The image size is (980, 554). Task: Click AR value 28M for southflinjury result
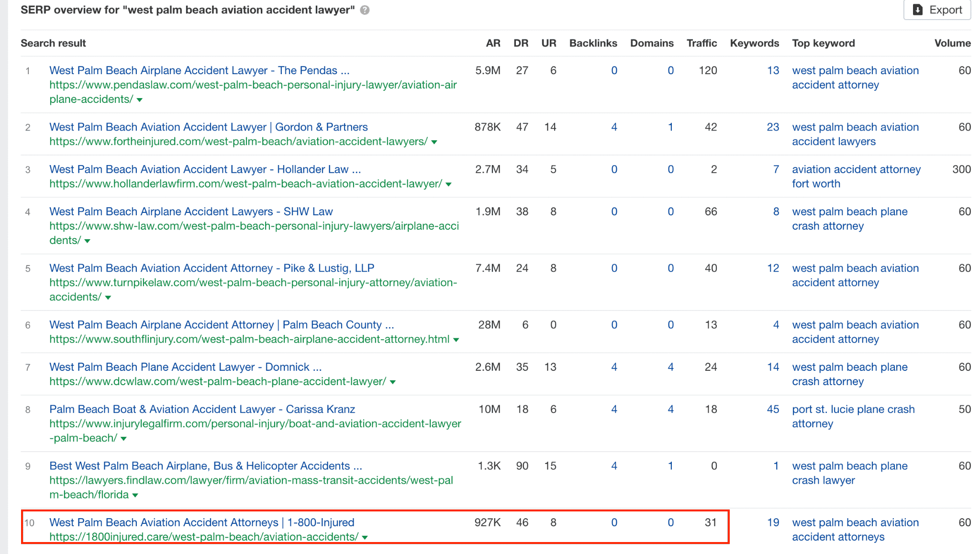pos(489,324)
